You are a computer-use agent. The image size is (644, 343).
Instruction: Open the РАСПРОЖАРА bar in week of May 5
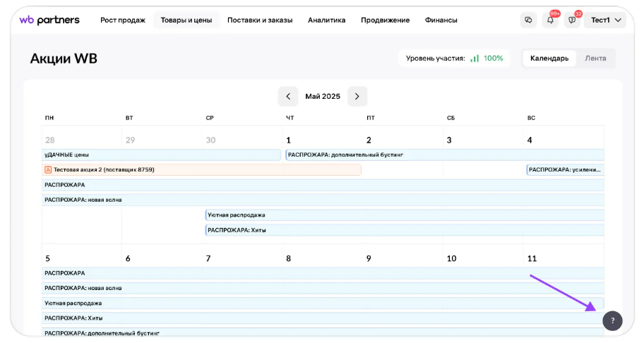point(323,273)
